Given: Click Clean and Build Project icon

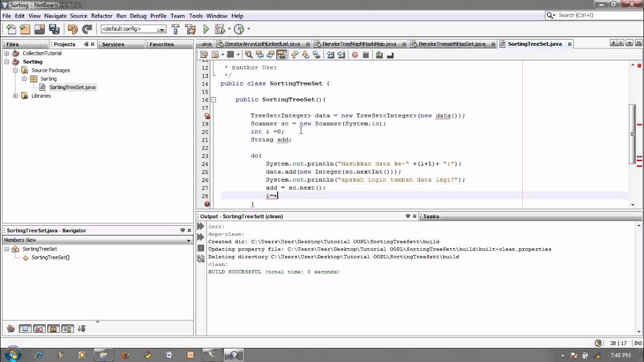Looking at the screenshot, I should point(190,29).
